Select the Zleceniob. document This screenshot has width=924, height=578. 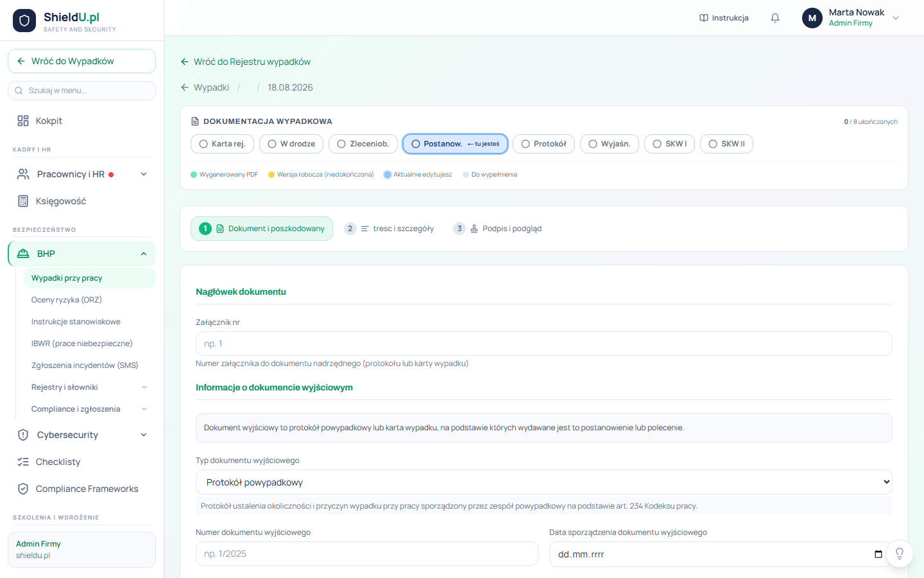point(363,144)
